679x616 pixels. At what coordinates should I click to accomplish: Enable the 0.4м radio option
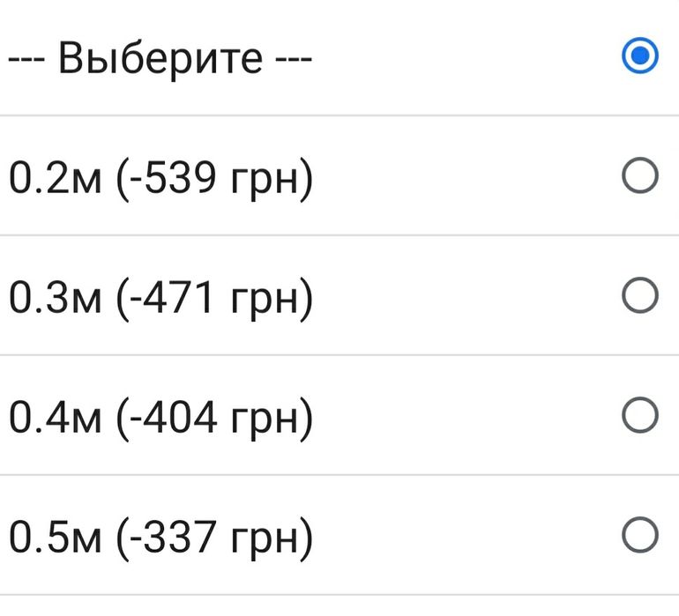[639, 415]
